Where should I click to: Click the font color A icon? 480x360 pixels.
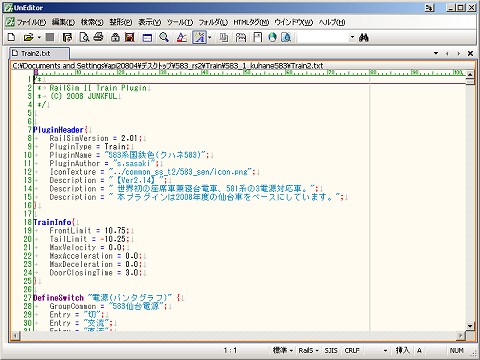tap(182, 37)
